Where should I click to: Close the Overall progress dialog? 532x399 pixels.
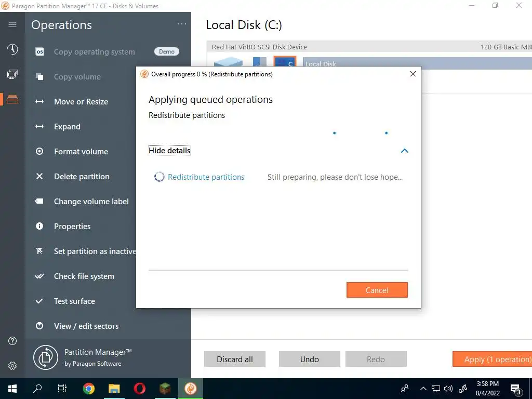413,74
